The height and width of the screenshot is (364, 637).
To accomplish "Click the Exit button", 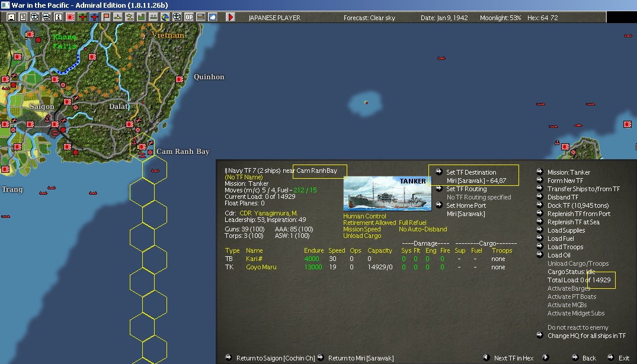I will coord(623,358).
